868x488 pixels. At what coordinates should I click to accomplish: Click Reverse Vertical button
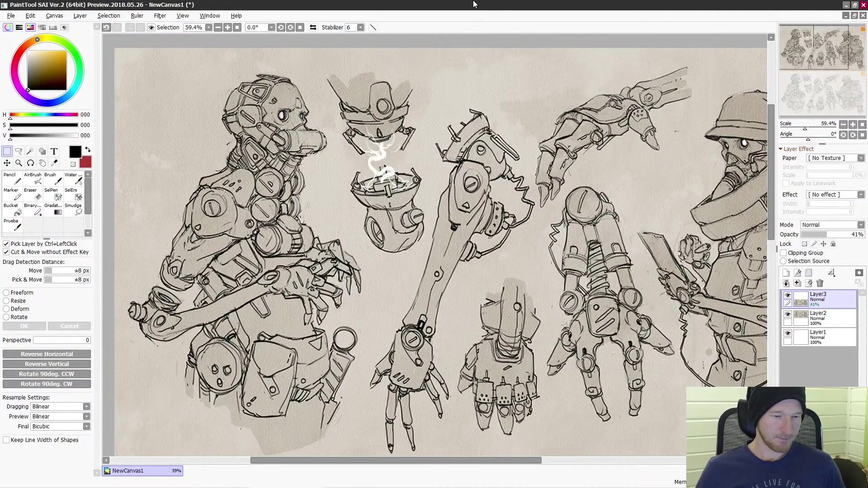47,364
